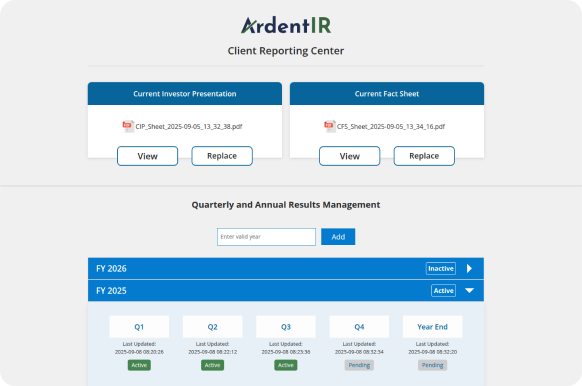Collapse the FY 2025 row arrow

click(x=470, y=290)
